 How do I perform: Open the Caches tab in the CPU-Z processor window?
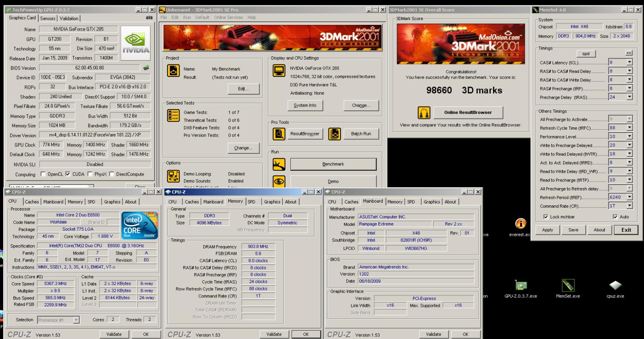tap(32, 202)
